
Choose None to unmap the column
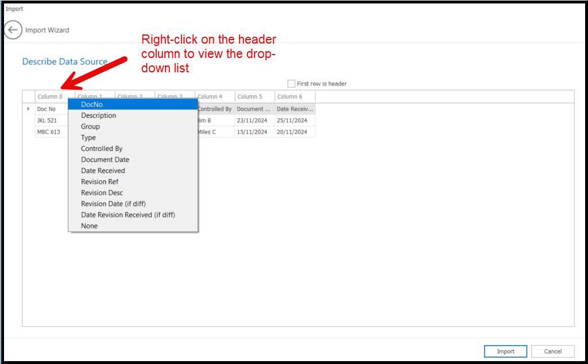89,226
